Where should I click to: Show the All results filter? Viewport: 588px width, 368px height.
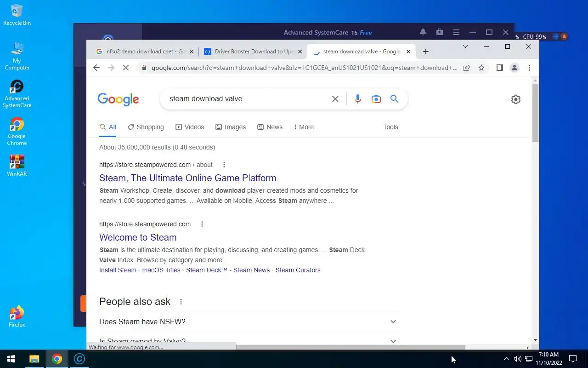[x=108, y=127]
